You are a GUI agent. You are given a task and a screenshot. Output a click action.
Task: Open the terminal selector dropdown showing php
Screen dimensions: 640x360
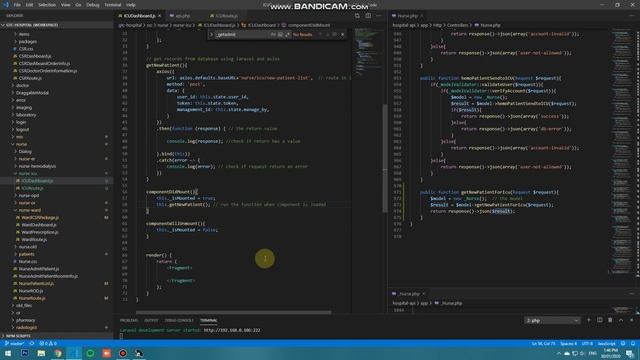pos(552,320)
